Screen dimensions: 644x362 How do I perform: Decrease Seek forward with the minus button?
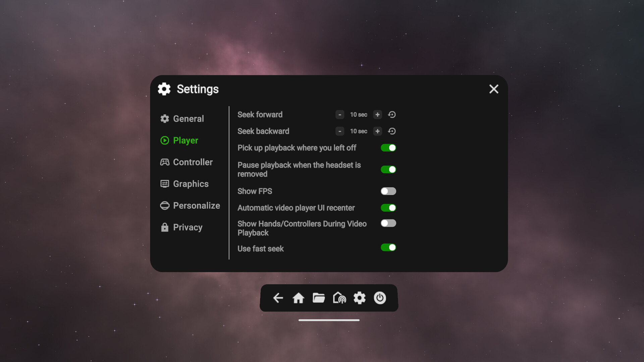[x=340, y=115]
